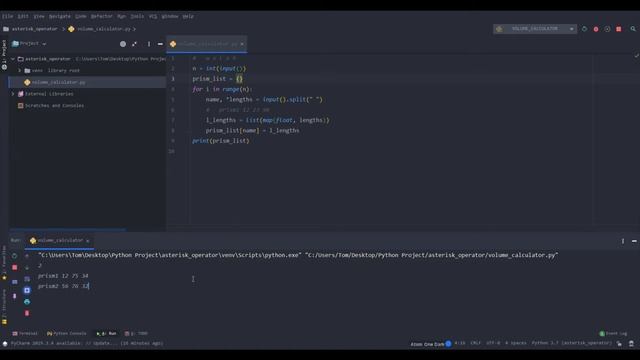
Task: Toggle scroll to end icon in Run panel
Action: click(x=27, y=290)
